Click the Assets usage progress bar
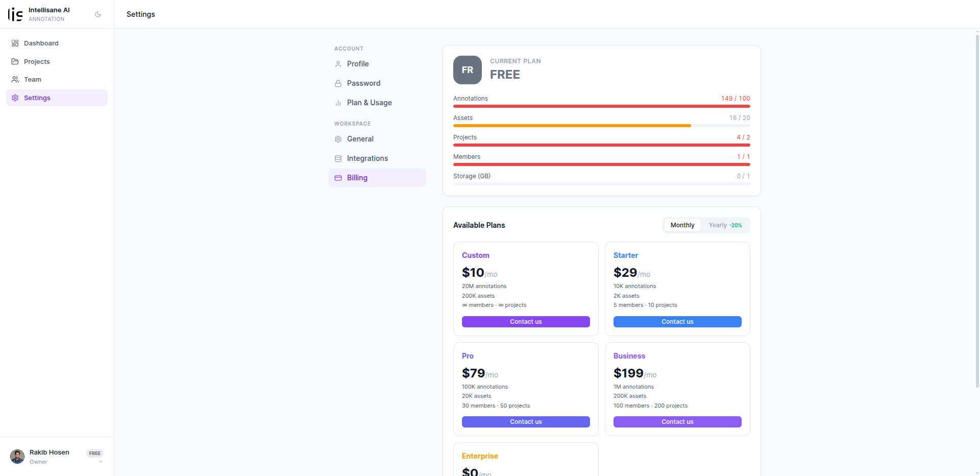Image resolution: width=980 pixels, height=476 pixels. [x=602, y=126]
